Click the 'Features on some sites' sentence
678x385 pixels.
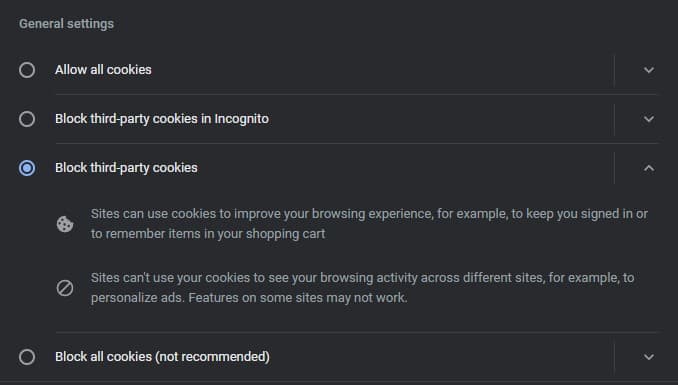point(298,298)
